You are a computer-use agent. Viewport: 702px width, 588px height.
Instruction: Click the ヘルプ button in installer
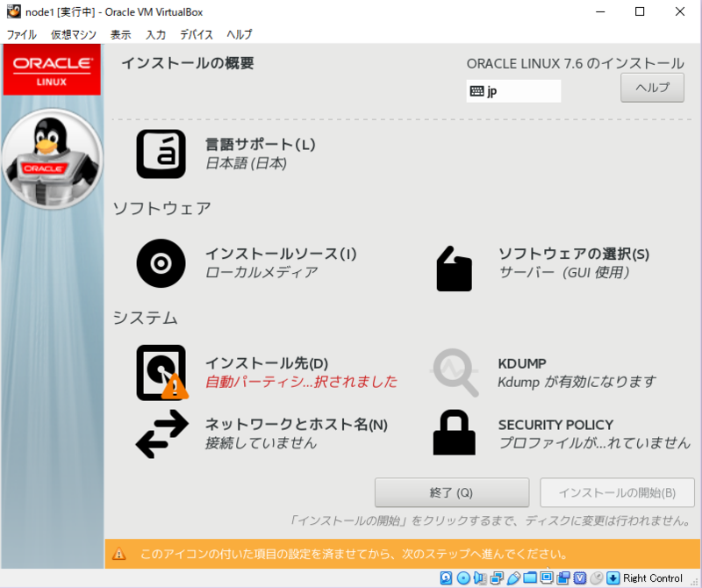[x=652, y=88]
